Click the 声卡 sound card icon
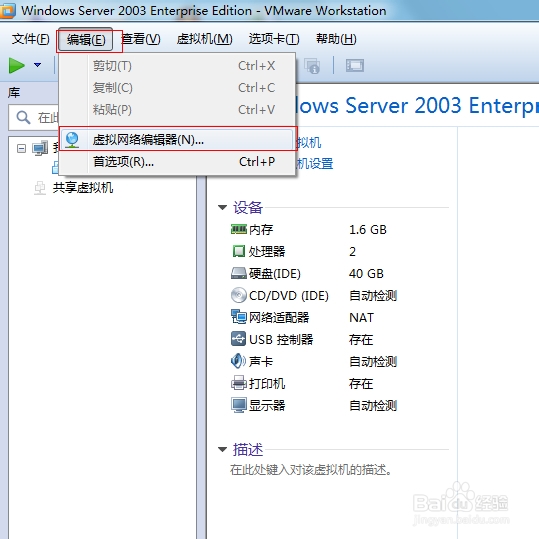Viewport: 539px width, 539px height. 238,361
